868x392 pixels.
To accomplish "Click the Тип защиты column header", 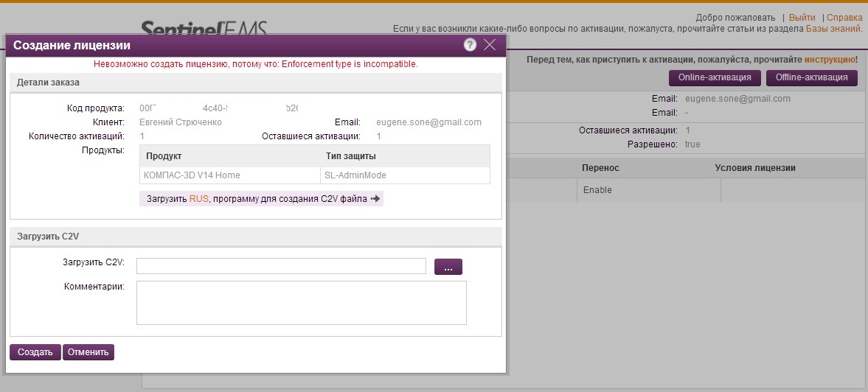I will click(405, 156).
